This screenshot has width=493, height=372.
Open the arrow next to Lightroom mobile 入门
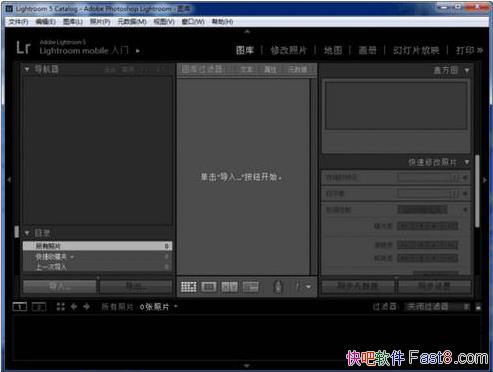click(x=138, y=51)
